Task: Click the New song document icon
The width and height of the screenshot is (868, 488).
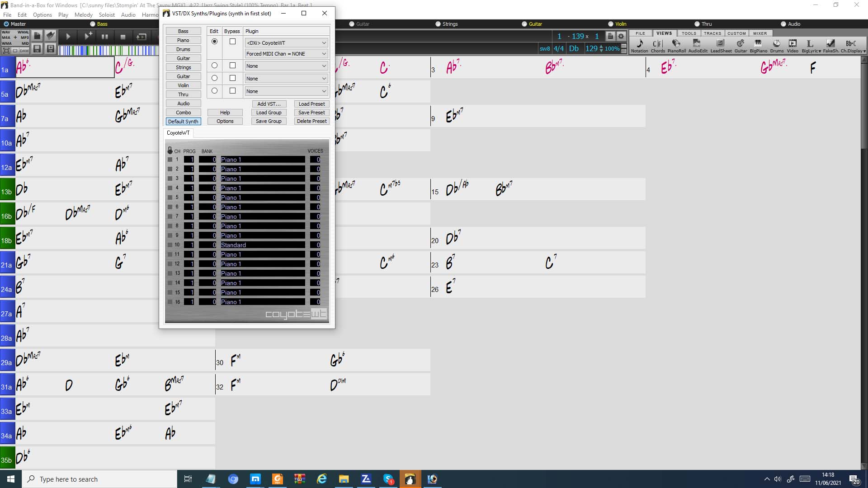Action: [37, 35]
